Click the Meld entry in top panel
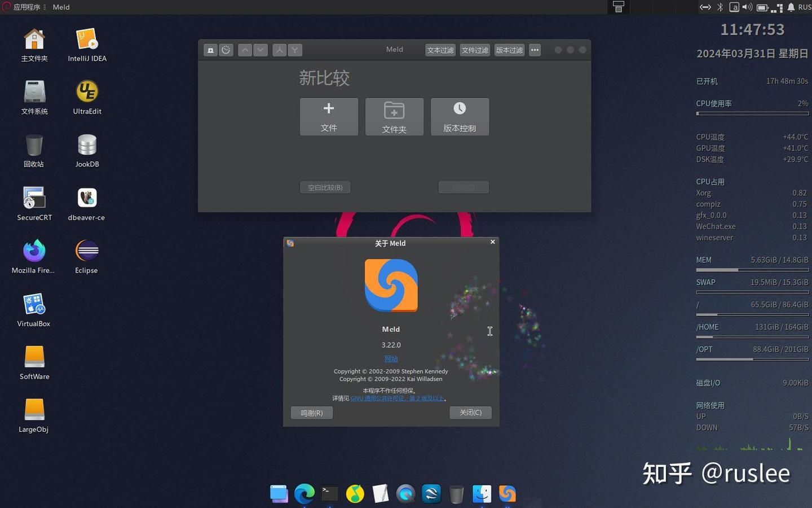 click(61, 7)
